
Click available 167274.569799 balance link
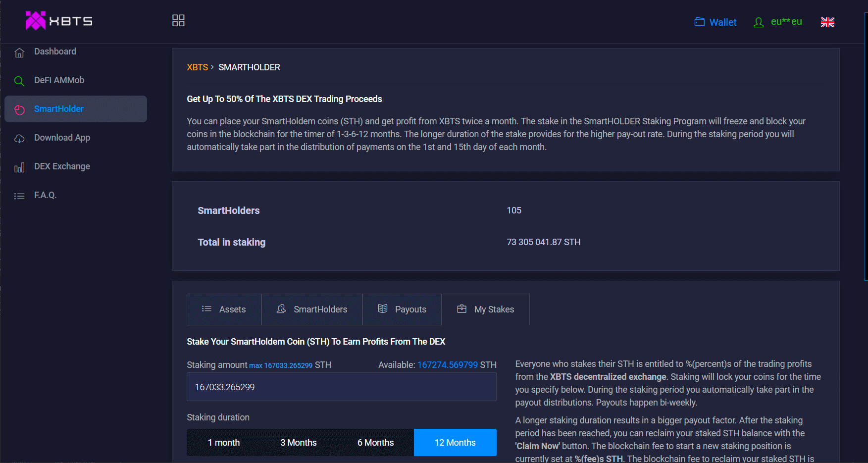click(448, 365)
